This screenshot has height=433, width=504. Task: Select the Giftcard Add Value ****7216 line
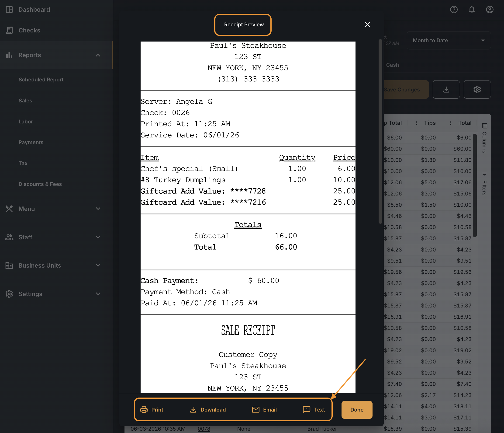click(x=248, y=202)
